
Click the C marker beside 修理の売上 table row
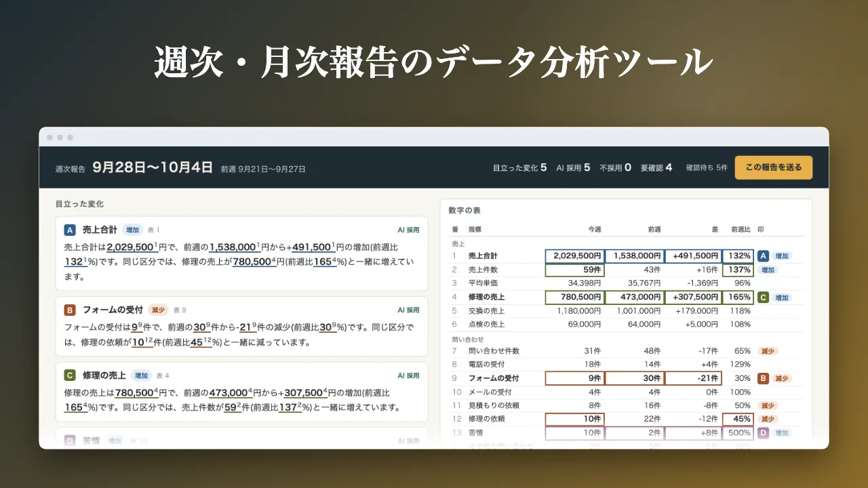(x=763, y=297)
